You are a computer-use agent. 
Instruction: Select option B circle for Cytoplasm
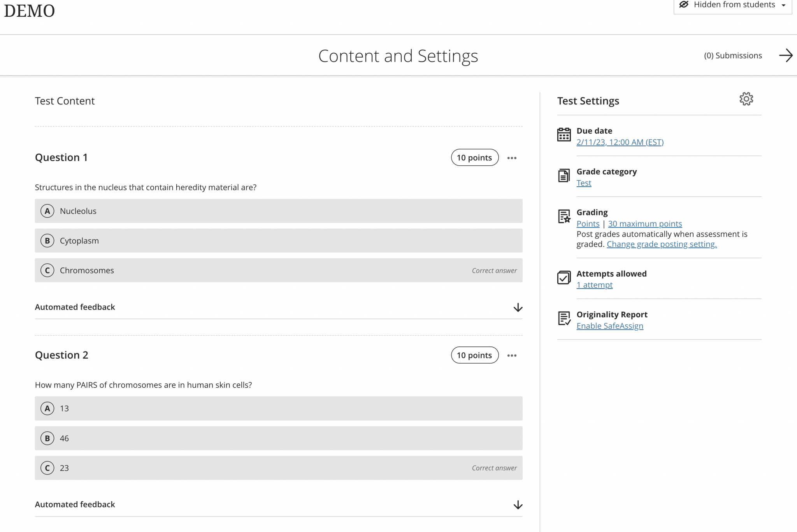(47, 241)
